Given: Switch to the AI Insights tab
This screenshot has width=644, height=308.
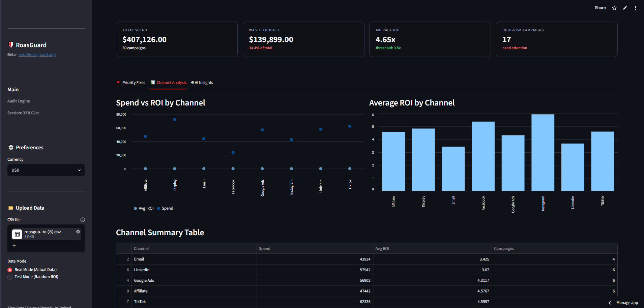Looking at the screenshot, I should (202, 83).
